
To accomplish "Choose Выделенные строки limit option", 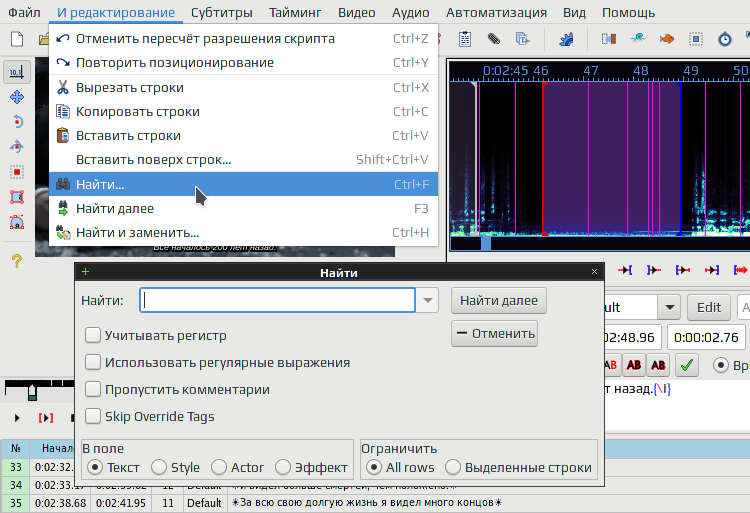I will click(x=452, y=467).
